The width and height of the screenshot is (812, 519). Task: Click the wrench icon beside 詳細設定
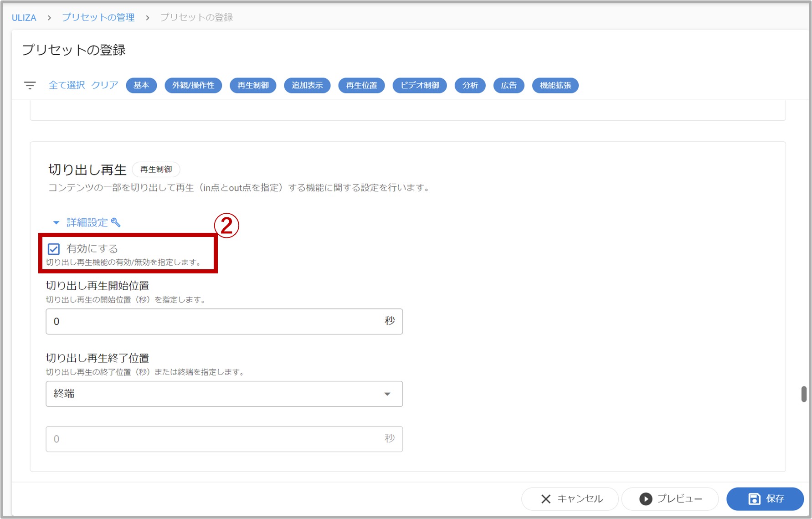point(116,222)
